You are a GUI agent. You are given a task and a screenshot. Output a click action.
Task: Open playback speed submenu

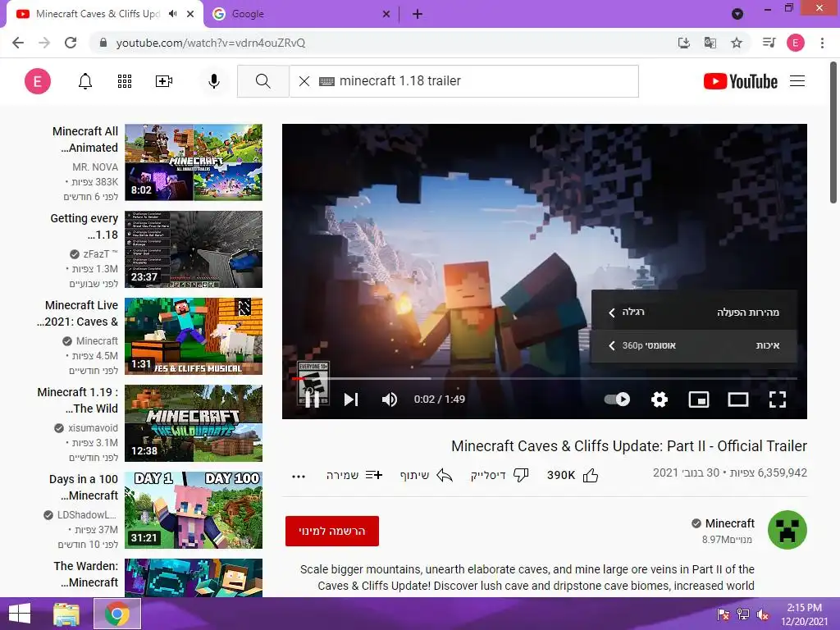(694, 312)
